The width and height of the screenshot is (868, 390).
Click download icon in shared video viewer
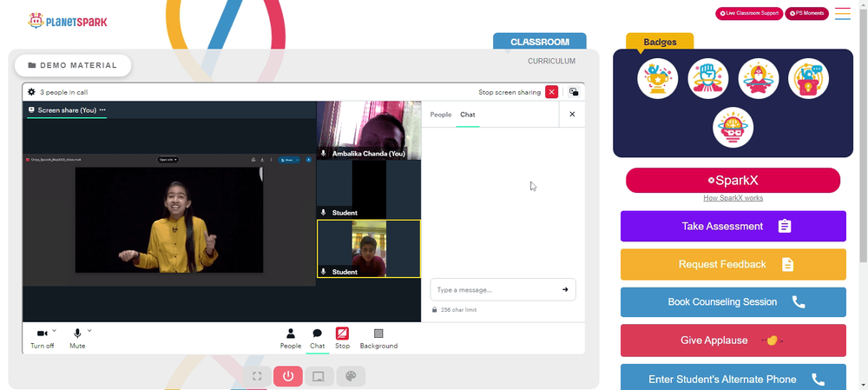262,160
